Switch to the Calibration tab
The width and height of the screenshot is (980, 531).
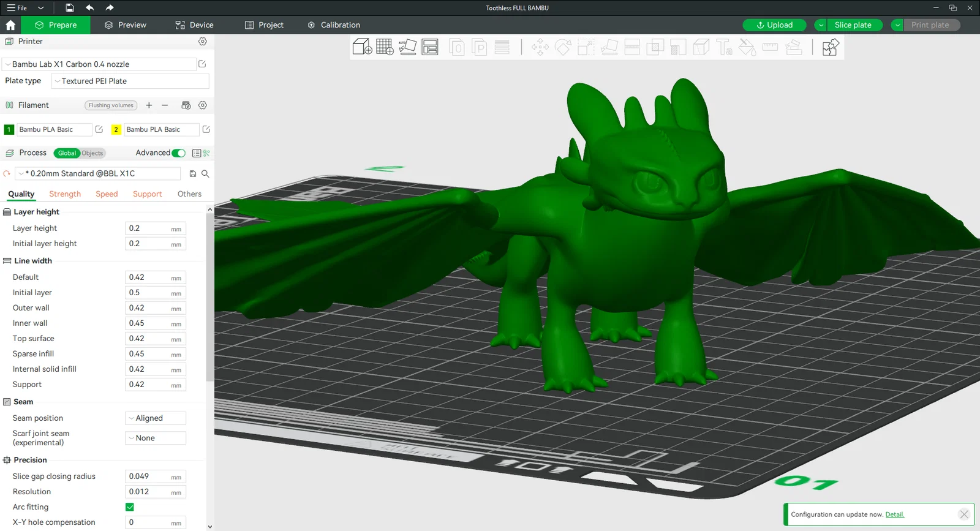[x=334, y=25]
